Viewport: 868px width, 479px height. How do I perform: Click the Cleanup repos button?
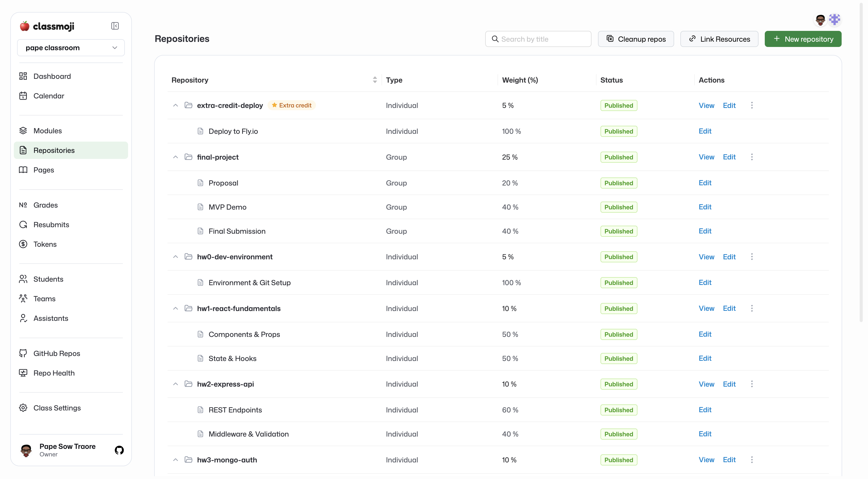pos(636,39)
